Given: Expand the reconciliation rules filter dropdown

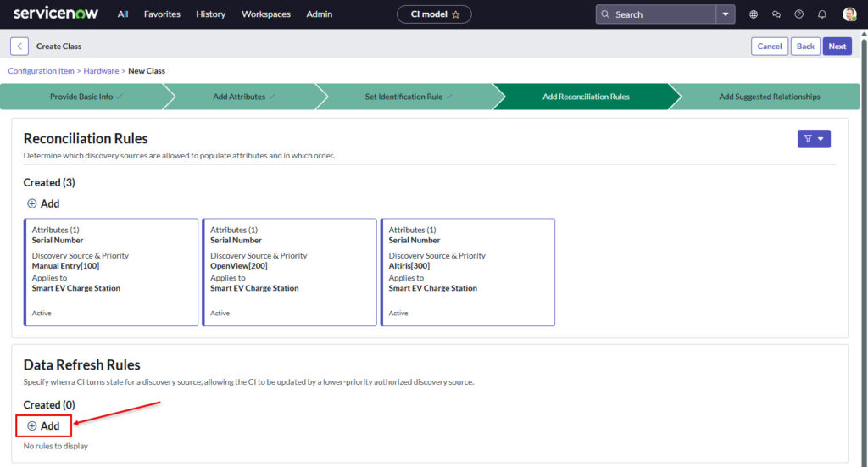Looking at the screenshot, I should point(813,139).
